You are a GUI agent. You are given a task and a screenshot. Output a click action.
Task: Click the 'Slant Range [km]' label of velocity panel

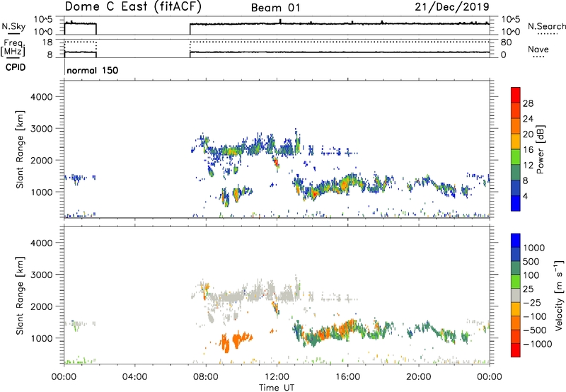point(20,295)
